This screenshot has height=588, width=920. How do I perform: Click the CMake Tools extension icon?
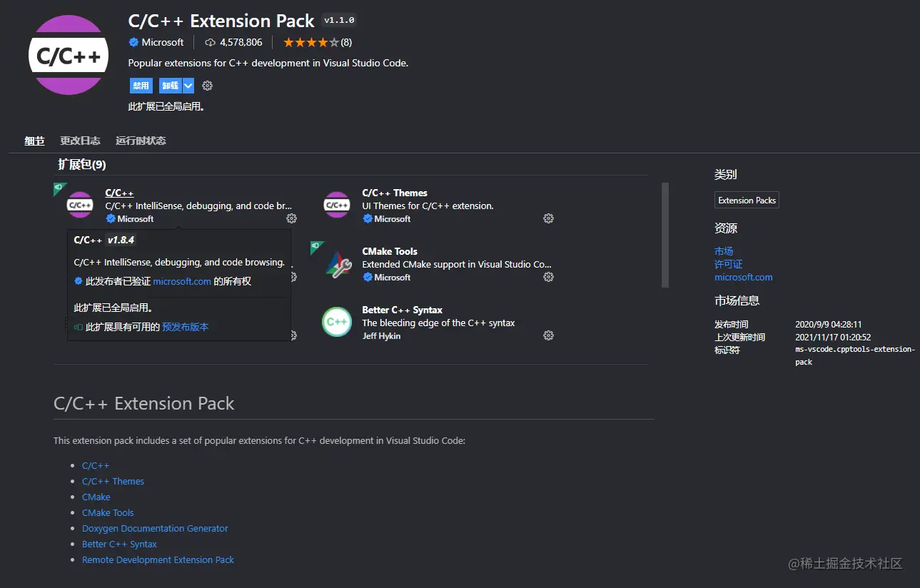tap(337, 264)
